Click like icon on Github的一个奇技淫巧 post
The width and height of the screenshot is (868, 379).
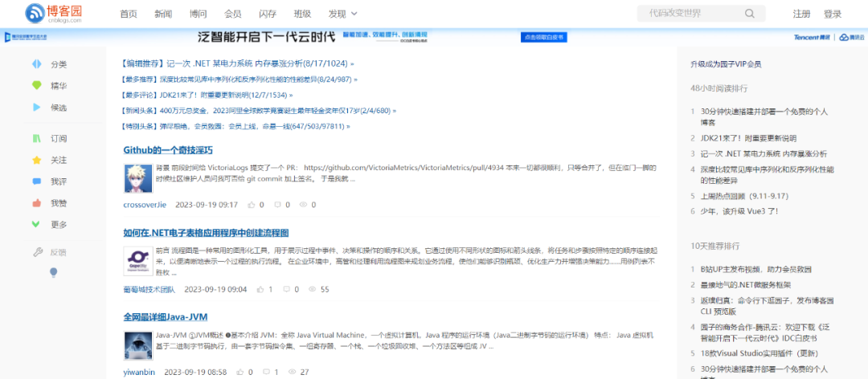click(252, 205)
